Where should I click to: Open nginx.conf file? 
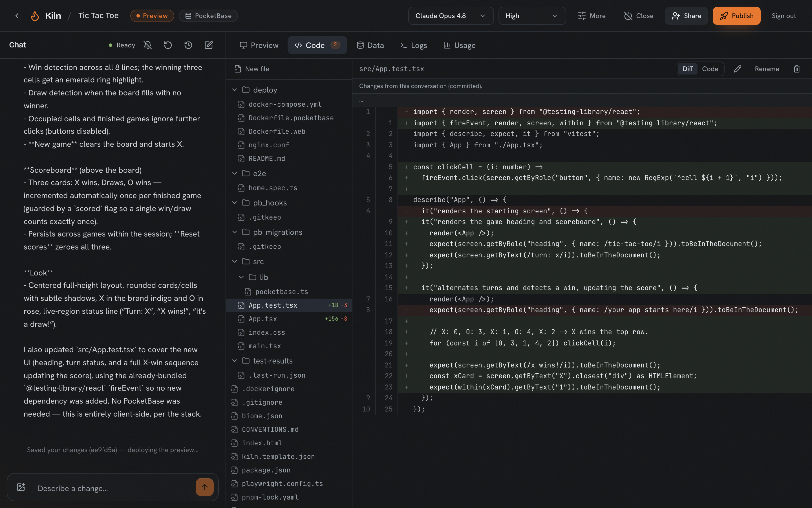268,145
